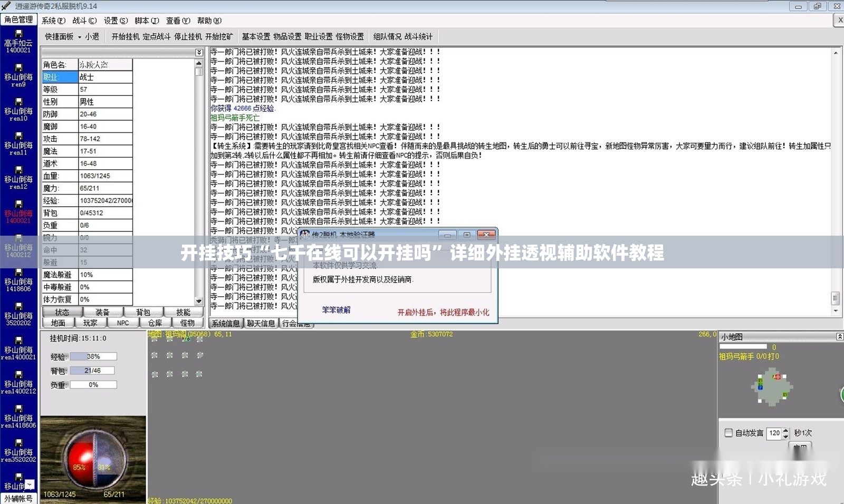The width and height of the screenshot is (844, 504).
Task: Click the 装备 button
Action: (102, 312)
